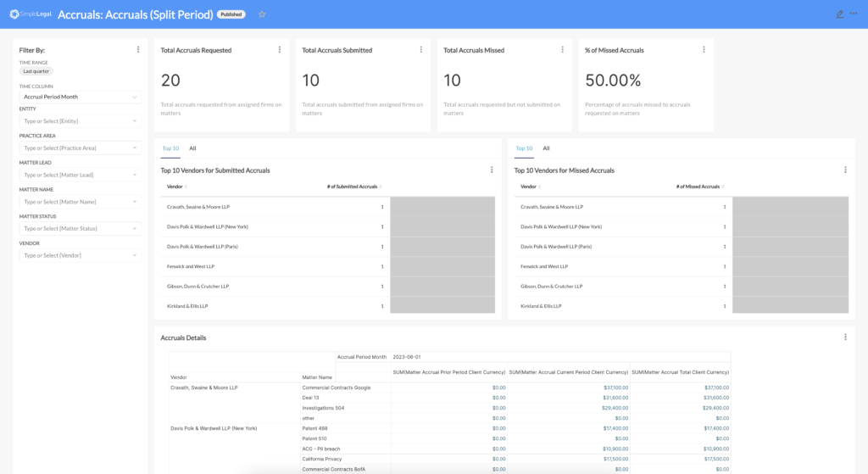Viewport: 868px width, 474px height.
Task: Click the SimpleLegal logo link
Action: pyautogui.click(x=31, y=14)
